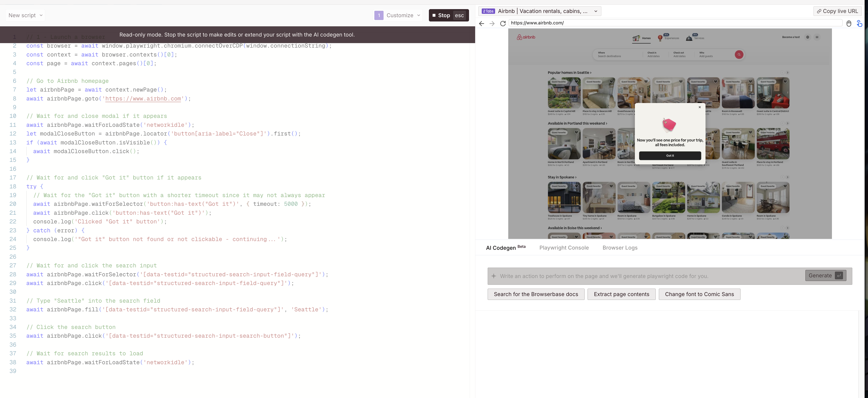The height and width of the screenshot is (398, 868).
Task: Expand the 2 Tabs dropdown
Action: point(595,11)
